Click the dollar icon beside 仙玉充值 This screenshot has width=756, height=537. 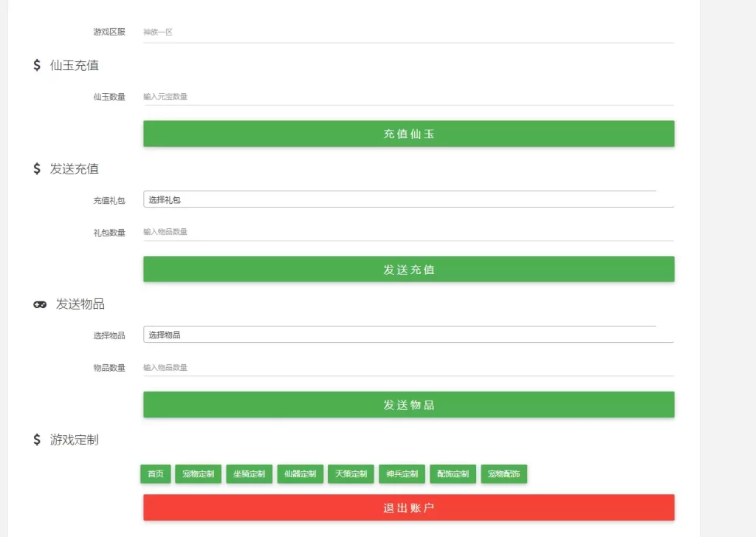tap(37, 66)
